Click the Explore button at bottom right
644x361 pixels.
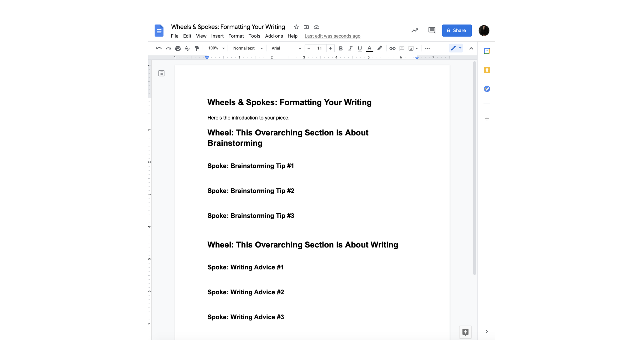pyautogui.click(x=465, y=332)
